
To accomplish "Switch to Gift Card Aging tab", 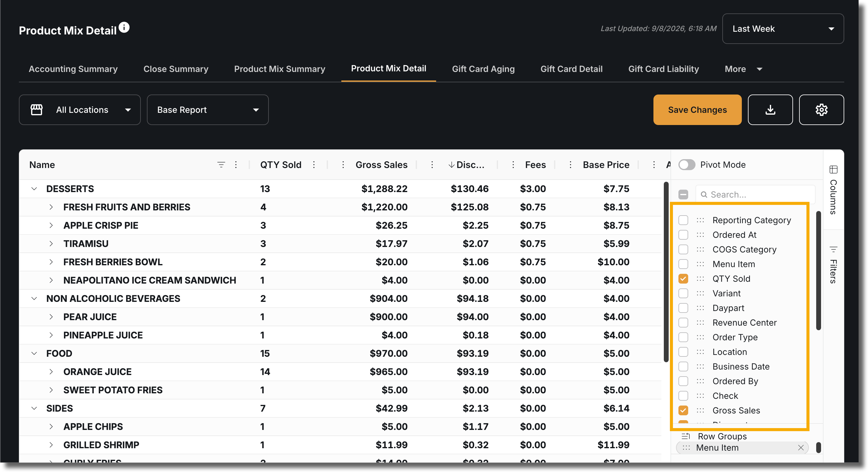I will coord(483,69).
